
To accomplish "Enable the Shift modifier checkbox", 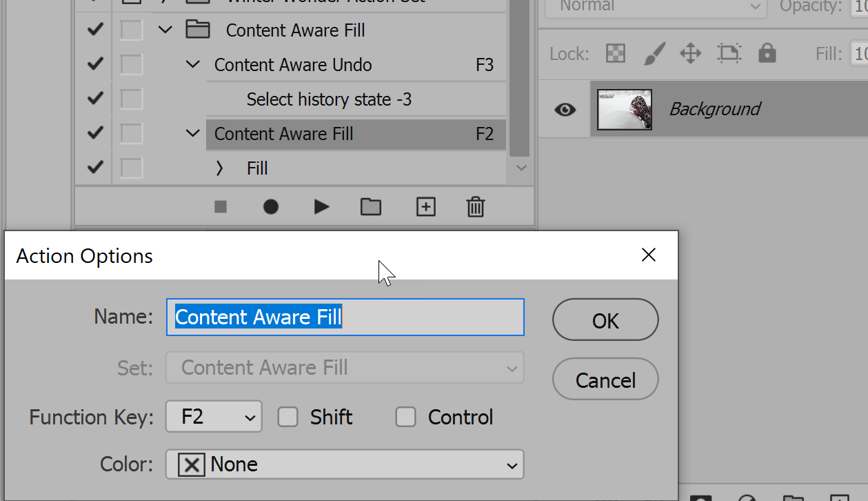I will [x=287, y=417].
